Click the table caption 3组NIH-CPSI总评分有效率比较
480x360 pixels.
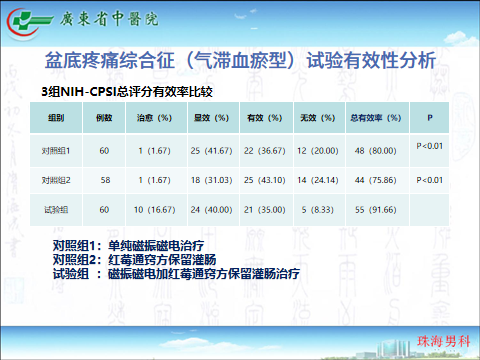(127, 92)
